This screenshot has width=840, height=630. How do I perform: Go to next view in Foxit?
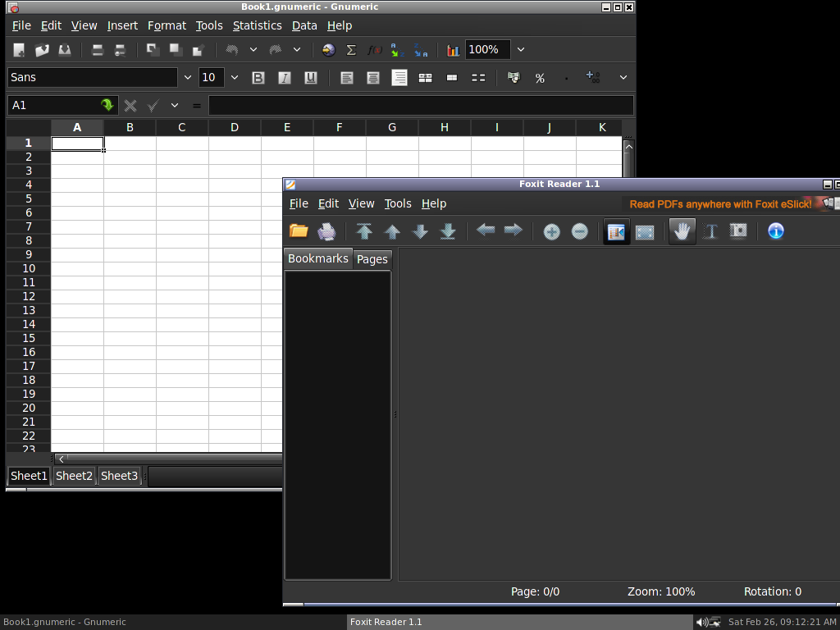tap(514, 231)
